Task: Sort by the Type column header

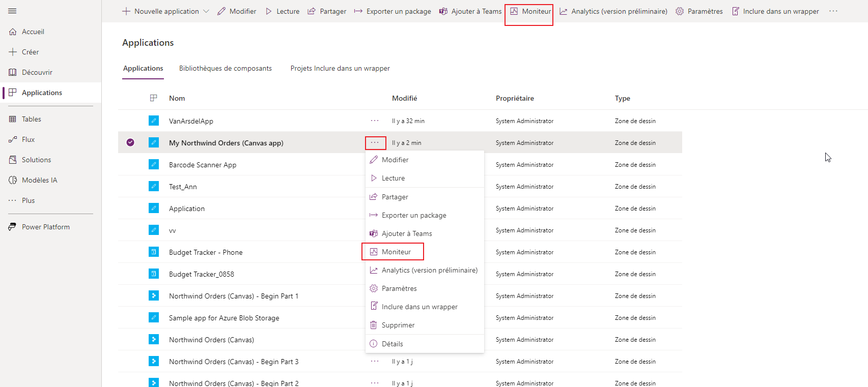Action: [x=622, y=98]
